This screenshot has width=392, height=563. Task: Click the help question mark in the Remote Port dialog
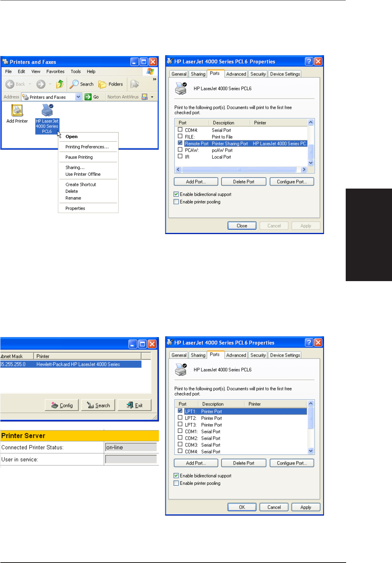pos(309,61)
